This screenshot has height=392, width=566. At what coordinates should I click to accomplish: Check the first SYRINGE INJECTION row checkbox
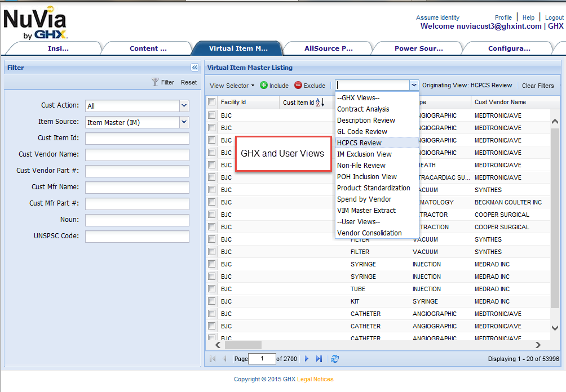[212, 264]
